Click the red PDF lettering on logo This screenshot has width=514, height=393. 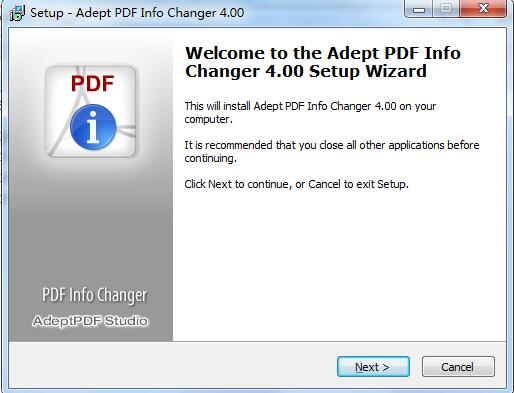(x=92, y=83)
